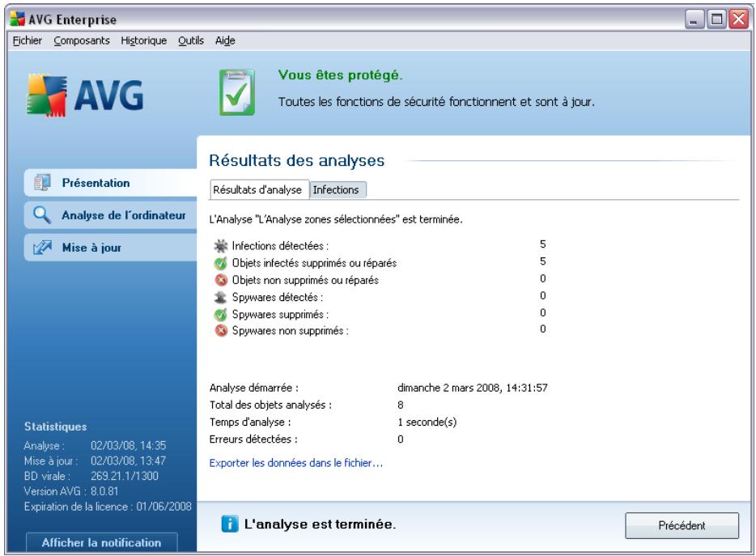Click green check icon for Objets infectés supprimés

pyautogui.click(x=220, y=263)
